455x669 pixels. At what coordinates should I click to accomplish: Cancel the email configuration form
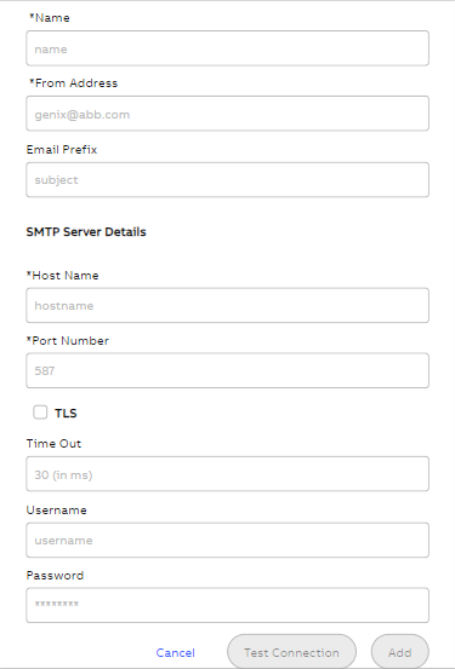tap(175, 653)
